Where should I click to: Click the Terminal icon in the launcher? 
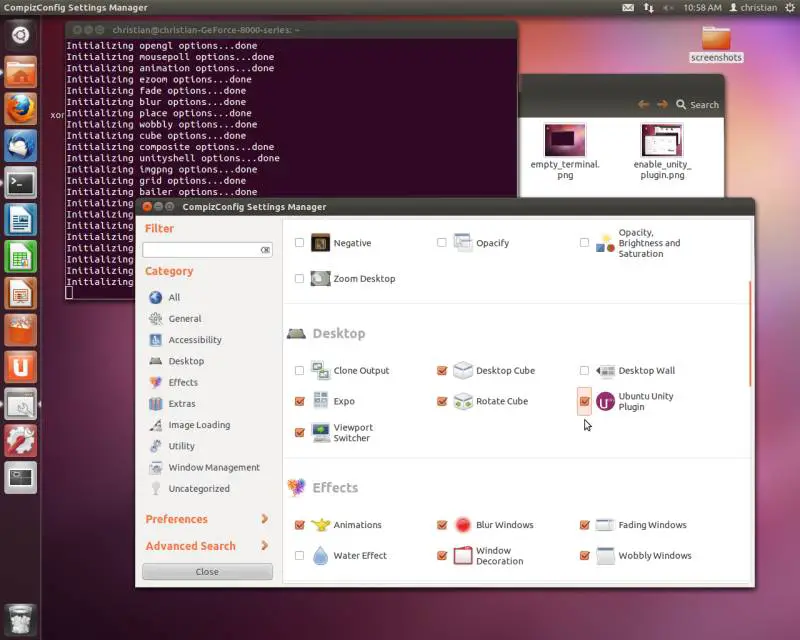pos(20,182)
